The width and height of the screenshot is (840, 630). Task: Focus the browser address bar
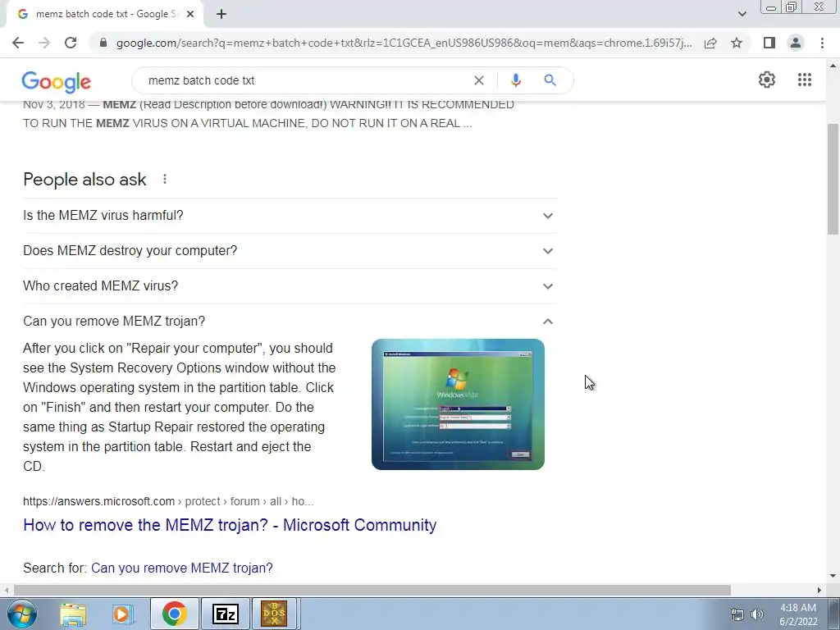[x=404, y=43]
